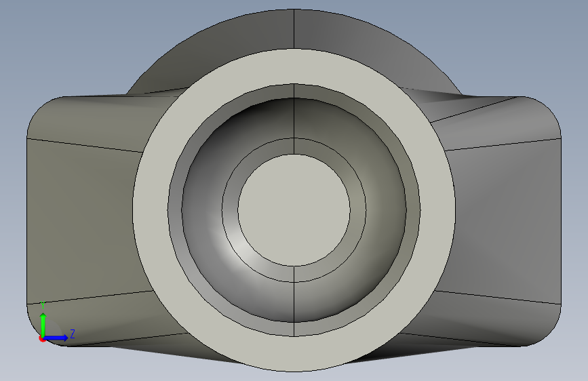This screenshot has height=381, width=588.
Task: Select the flat circular center face of model
Action: [294, 210]
